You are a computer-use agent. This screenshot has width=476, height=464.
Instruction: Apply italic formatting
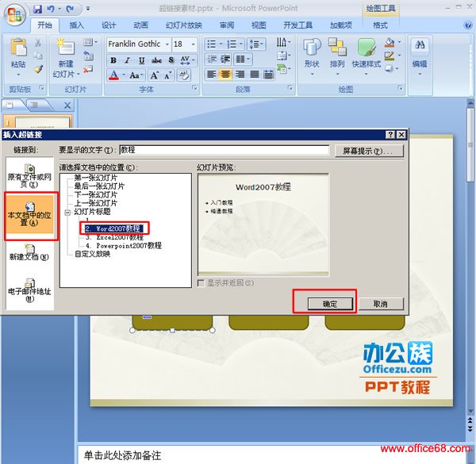(x=128, y=60)
